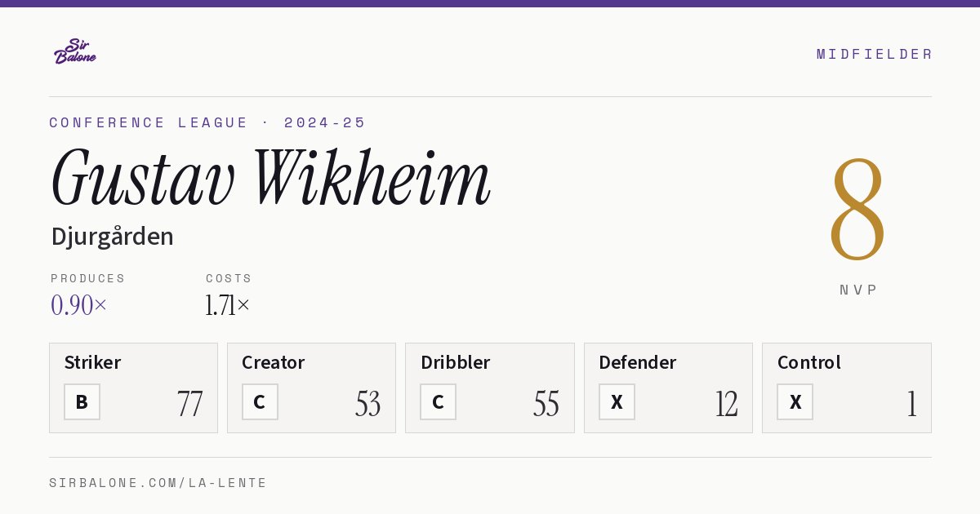Viewport: 980px width, 514px height.
Task: Click the Djurgården club name
Action: (x=112, y=237)
